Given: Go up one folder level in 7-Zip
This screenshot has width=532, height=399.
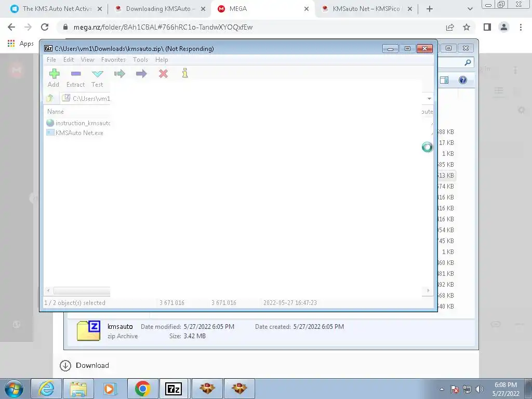Looking at the screenshot, I should coord(50,98).
